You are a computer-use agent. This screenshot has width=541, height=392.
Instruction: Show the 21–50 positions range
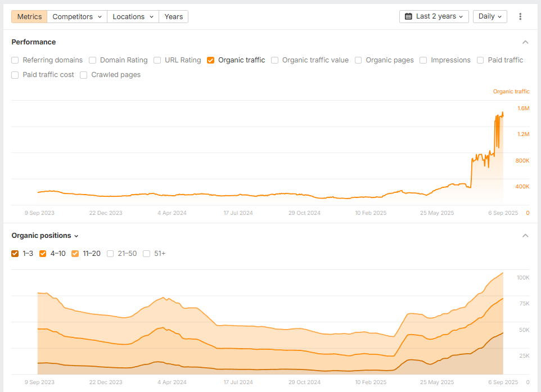coord(111,254)
